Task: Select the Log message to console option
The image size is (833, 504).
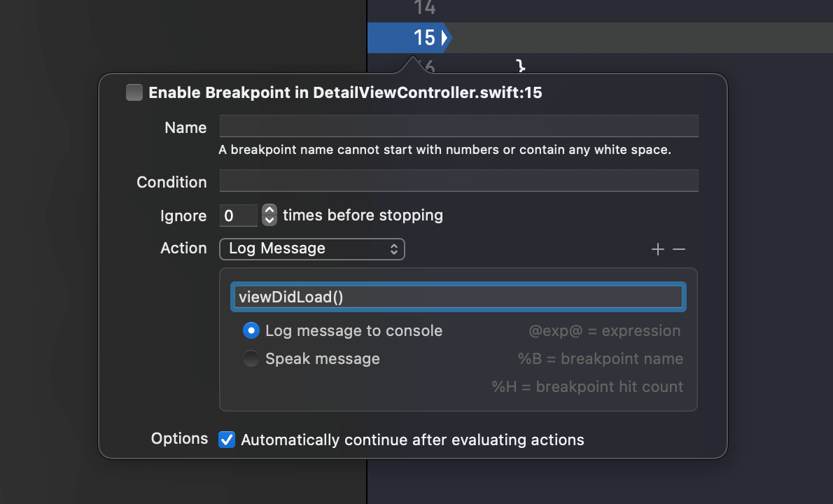Action: (x=251, y=330)
